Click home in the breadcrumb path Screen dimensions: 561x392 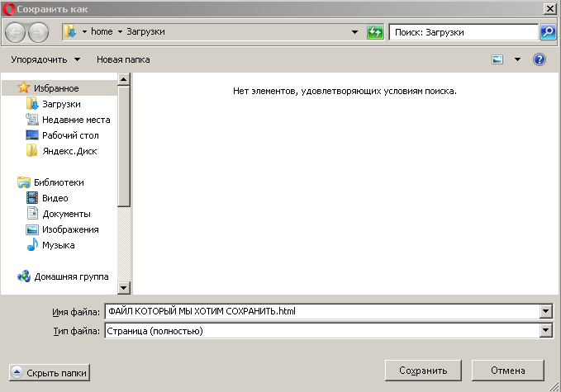coord(102,32)
